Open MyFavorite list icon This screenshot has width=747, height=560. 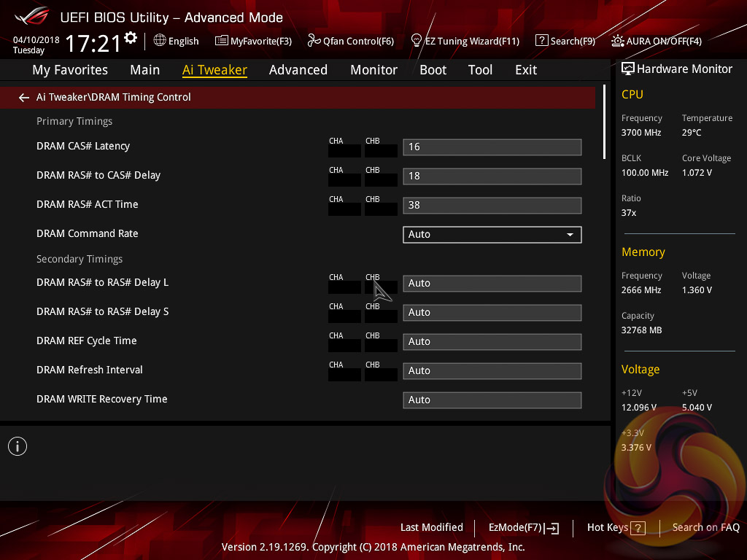tap(221, 41)
